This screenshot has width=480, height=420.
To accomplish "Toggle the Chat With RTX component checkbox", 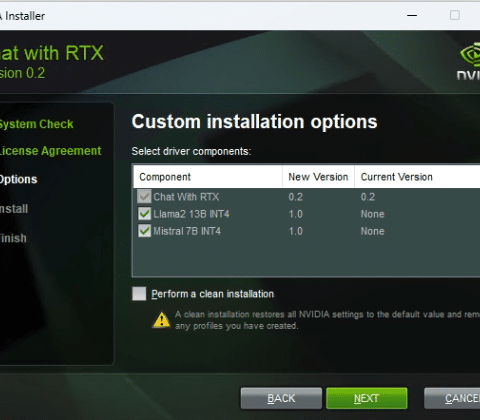I will tap(144, 197).
